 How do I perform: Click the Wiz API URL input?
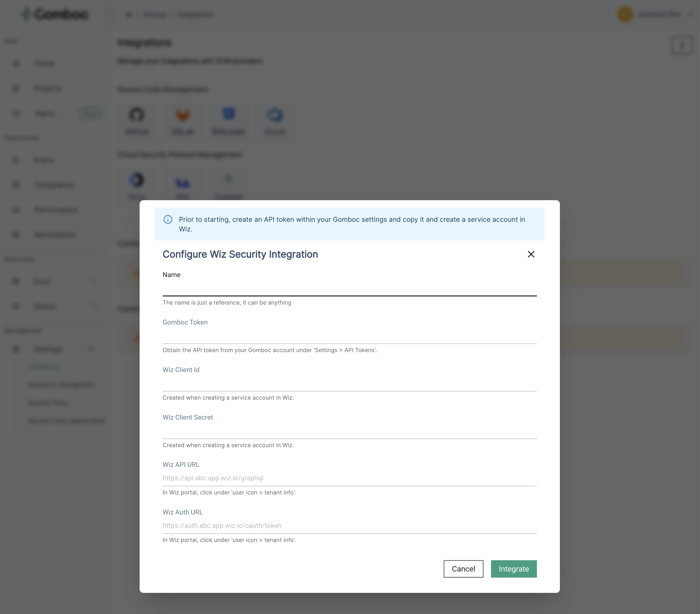pyautogui.click(x=350, y=478)
